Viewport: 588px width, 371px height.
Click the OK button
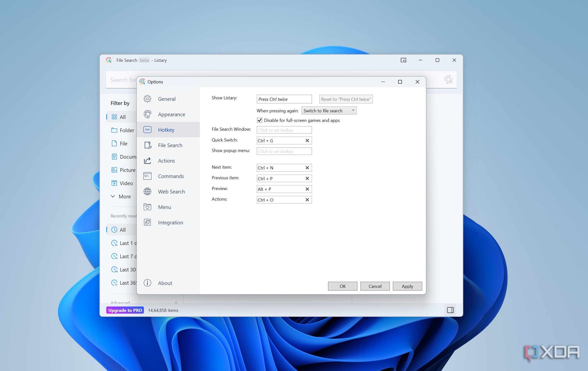(x=342, y=286)
